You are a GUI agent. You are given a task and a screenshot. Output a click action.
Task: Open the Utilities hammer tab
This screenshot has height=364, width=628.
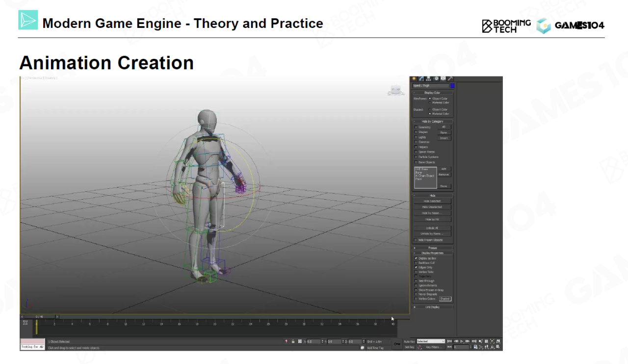450,78
